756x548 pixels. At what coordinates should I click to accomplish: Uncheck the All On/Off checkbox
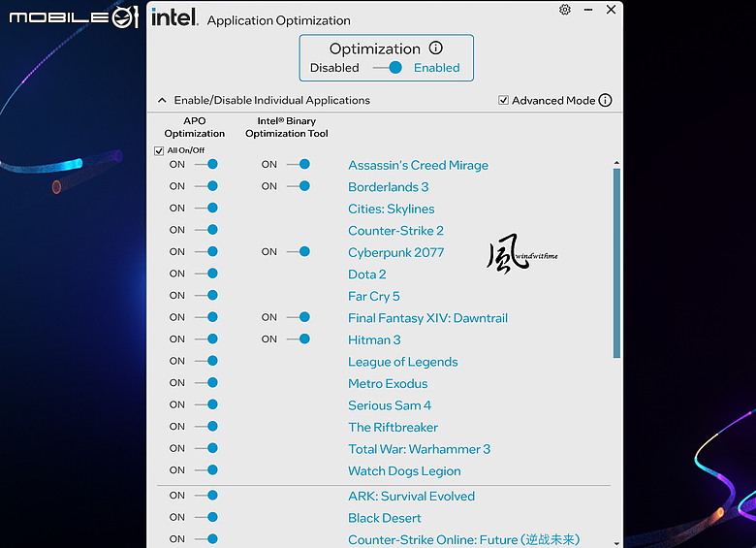click(159, 150)
